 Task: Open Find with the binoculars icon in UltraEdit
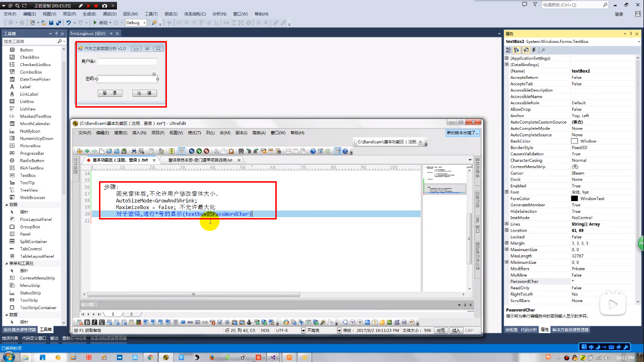pyautogui.click(x=240, y=152)
